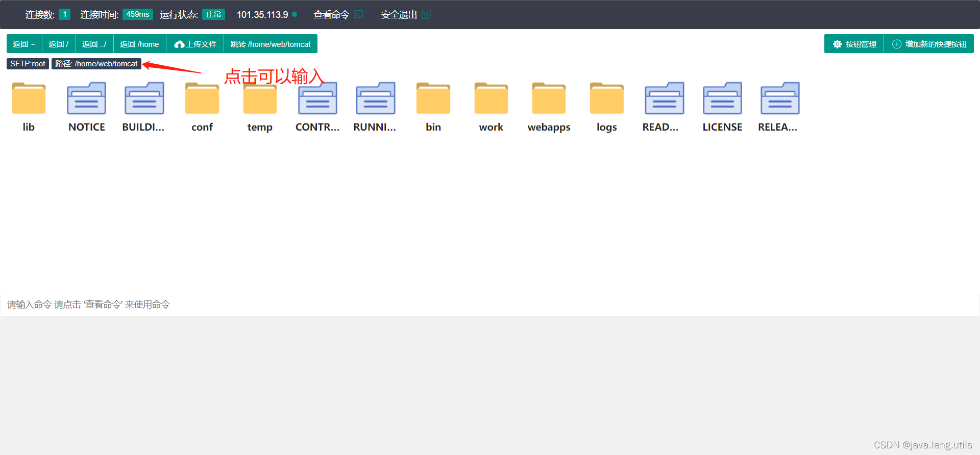Click the 返回 /home button

(x=139, y=44)
